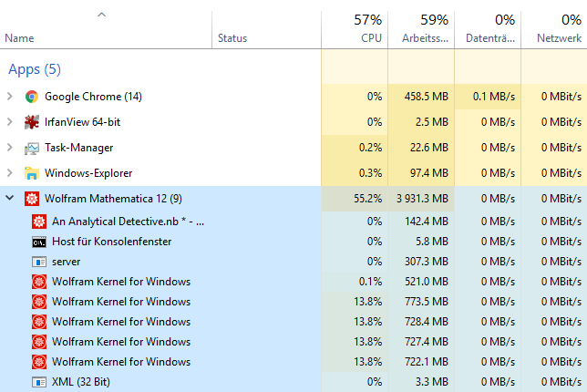Collapse the Wolfram Mathematica 12 (9) group
The image size is (587, 392).
coord(10,198)
